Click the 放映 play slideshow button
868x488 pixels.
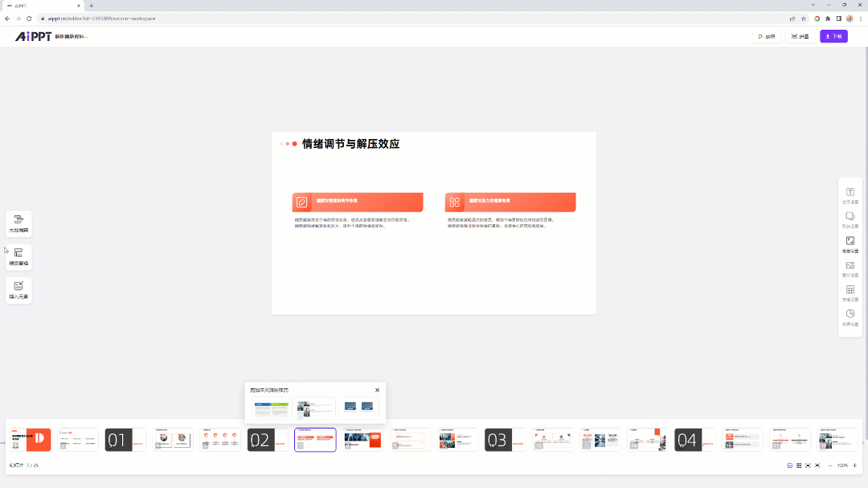[x=766, y=36]
